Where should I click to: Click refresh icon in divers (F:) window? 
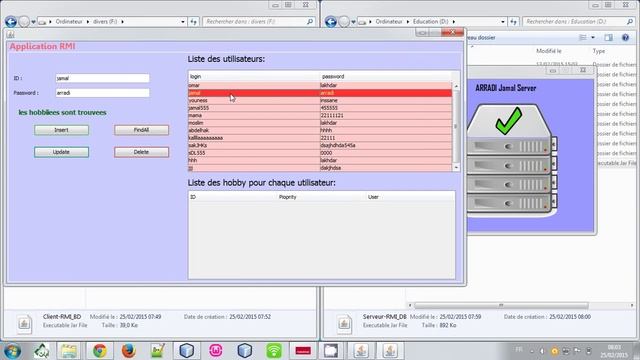coord(193,22)
